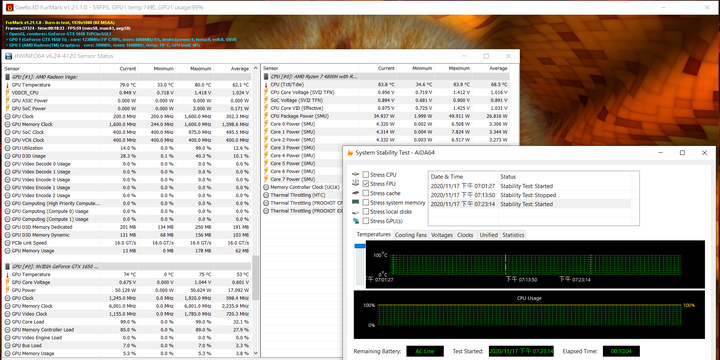Select the GPU Memory Controller Load row
The width and height of the screenshot is (720, 360).
tap(127, 330)
